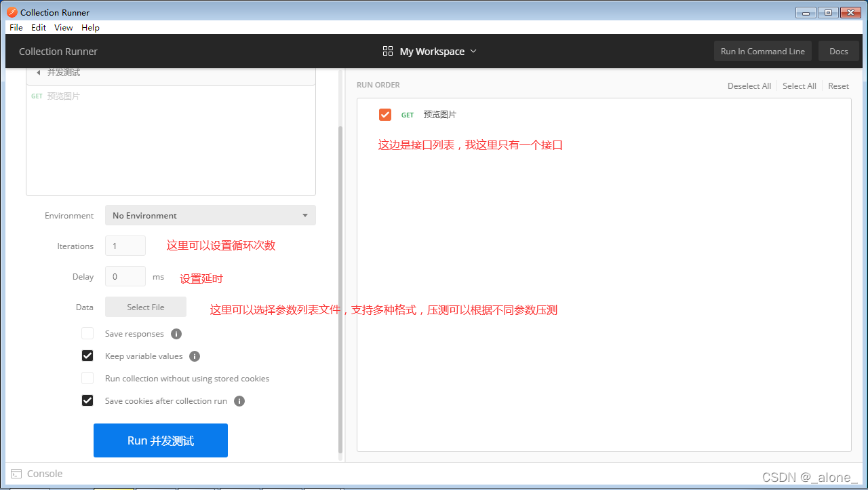Screen dimensions: 868x490
Task: Click the workspace grid icon beside My Workspace
Action: click(388, 51)
